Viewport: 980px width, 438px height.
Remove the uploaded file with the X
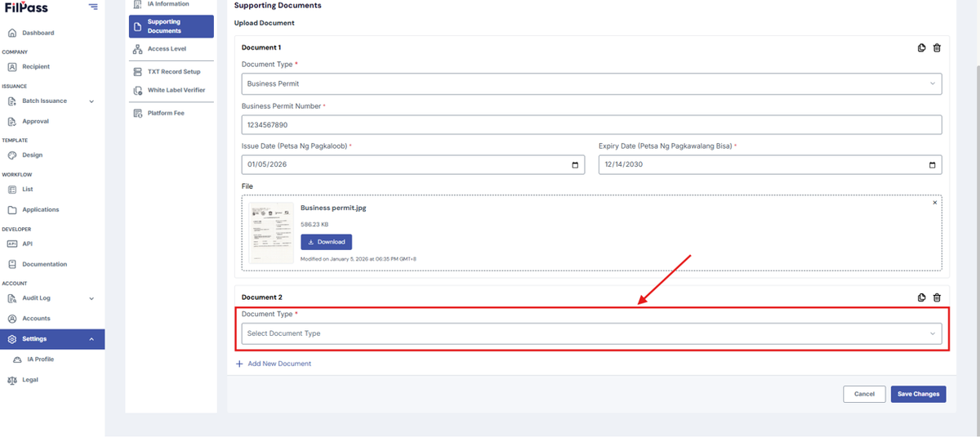[935, 203]
